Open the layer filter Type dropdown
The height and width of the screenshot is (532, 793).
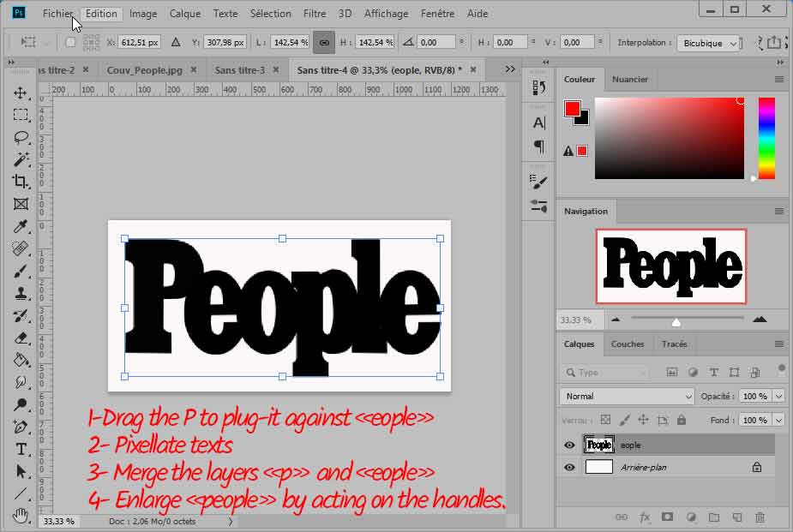tap(605, 373)
